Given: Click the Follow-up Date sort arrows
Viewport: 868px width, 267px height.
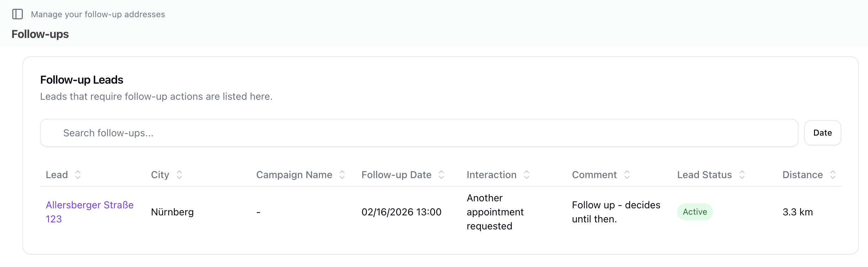Looking at the screenshot, I should (441, 175).
